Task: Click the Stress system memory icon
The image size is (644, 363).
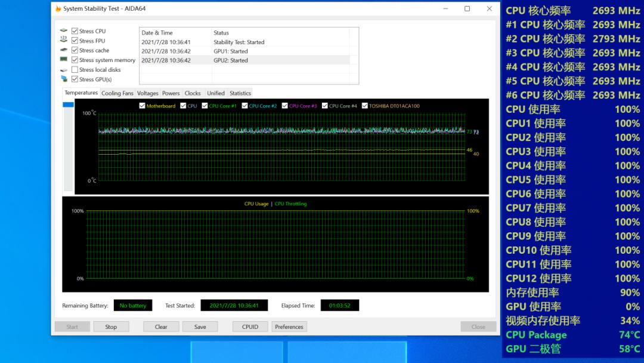Action: [x=64, y=60]
